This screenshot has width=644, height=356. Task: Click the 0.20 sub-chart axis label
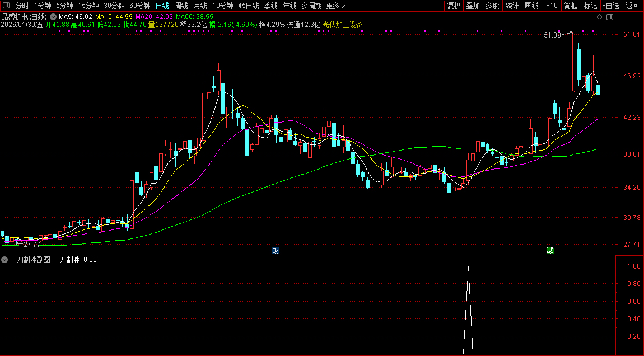point(634,337)
